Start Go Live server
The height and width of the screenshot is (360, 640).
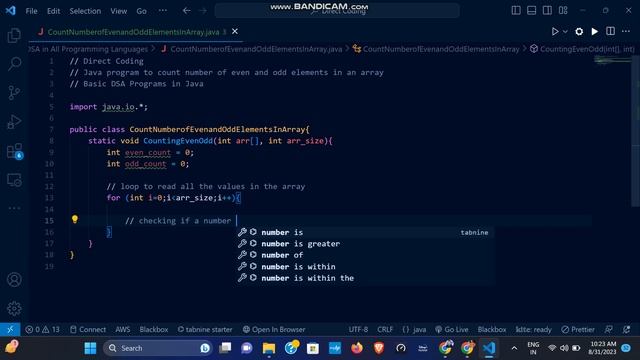pos(451,329)
